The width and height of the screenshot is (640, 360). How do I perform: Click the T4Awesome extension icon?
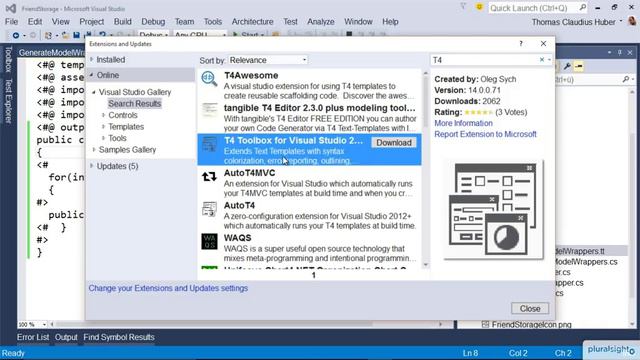pos(209,79)
